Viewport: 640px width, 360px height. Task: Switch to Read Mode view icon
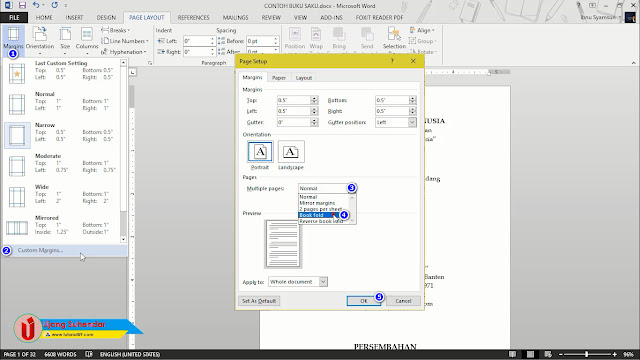point(512,354)
